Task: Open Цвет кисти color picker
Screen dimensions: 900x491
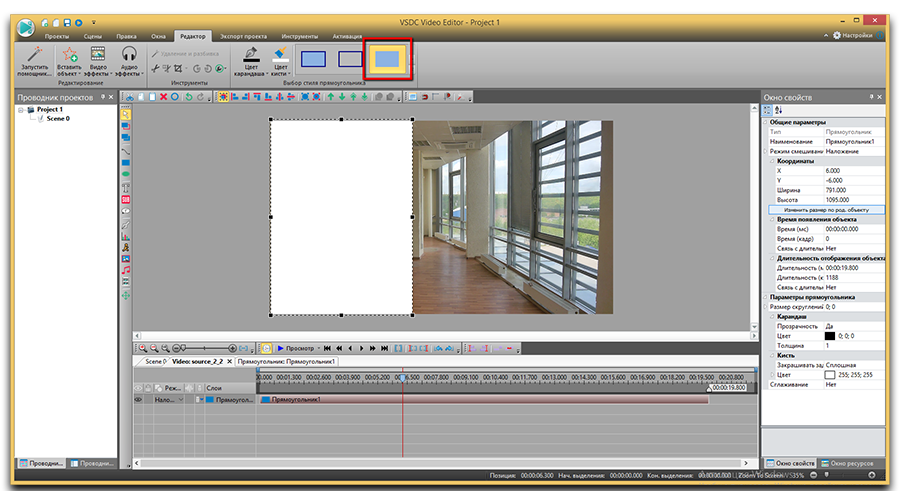Action: coord(280,62)
